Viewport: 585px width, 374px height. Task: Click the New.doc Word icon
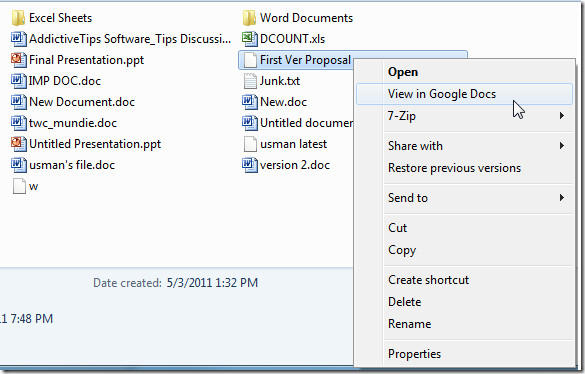coord(250,102)
